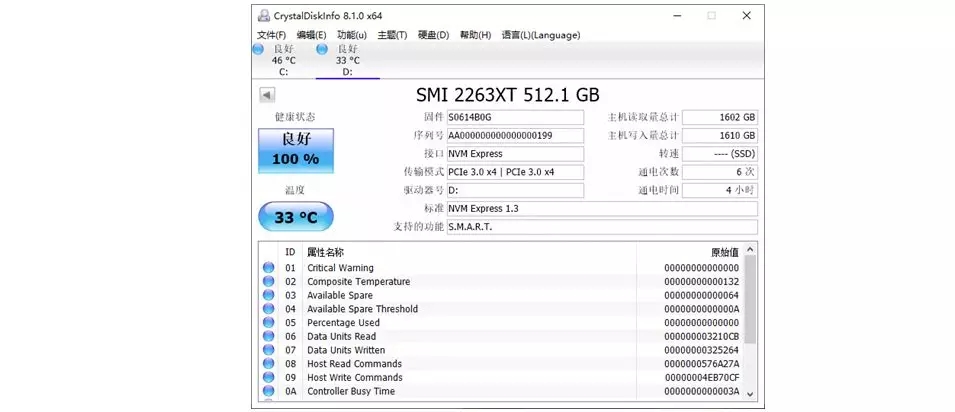Click raw value 00000003210CB
The image size is (955, 412).
point(702,336)
